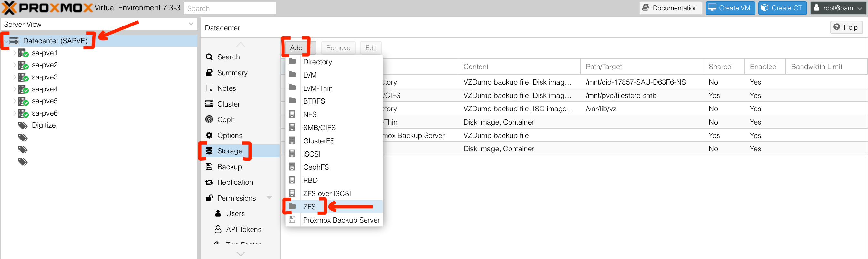
Task: Select the Backup icon
Action: coord(209,166)
